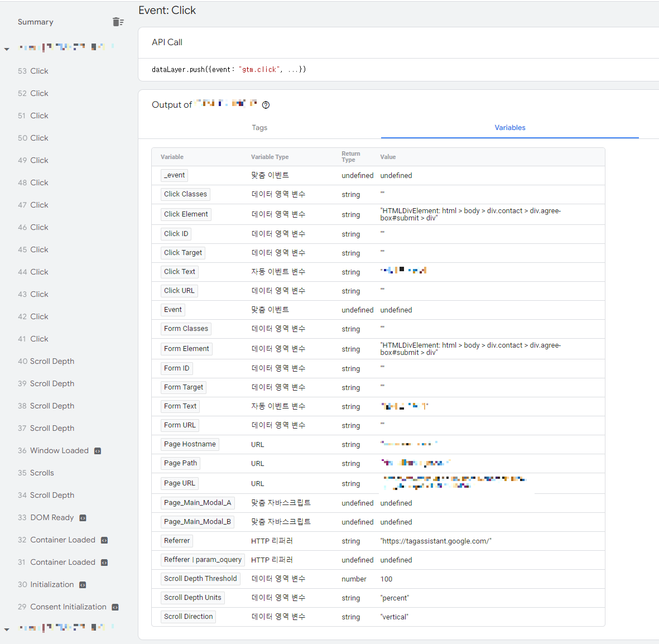Open the _event variable chip

[x=175, y=175]
